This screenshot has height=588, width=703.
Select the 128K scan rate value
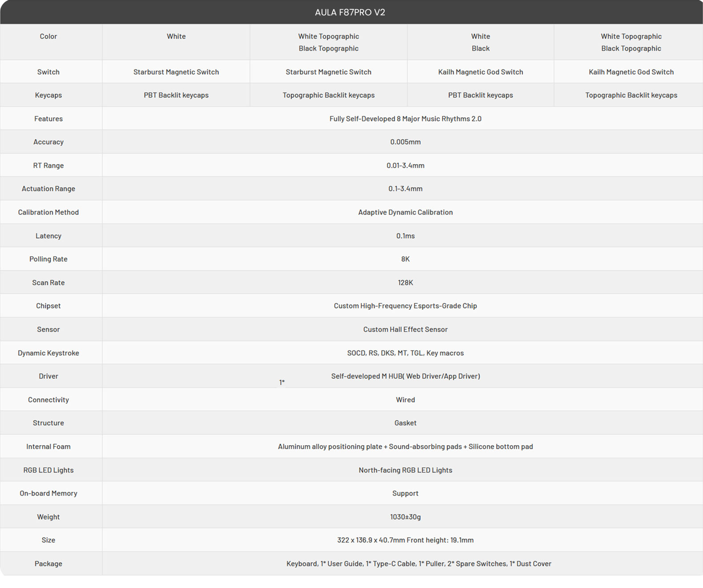pos(405,283)
